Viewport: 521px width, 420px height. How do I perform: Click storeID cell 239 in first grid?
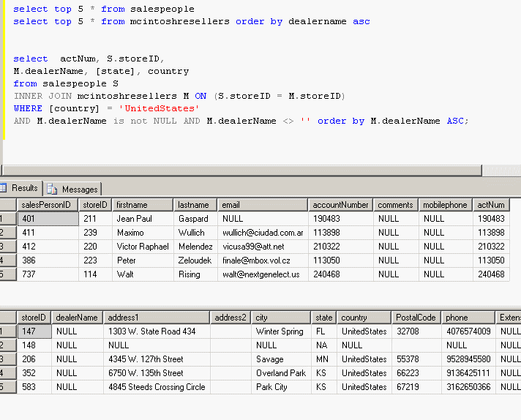95,233
